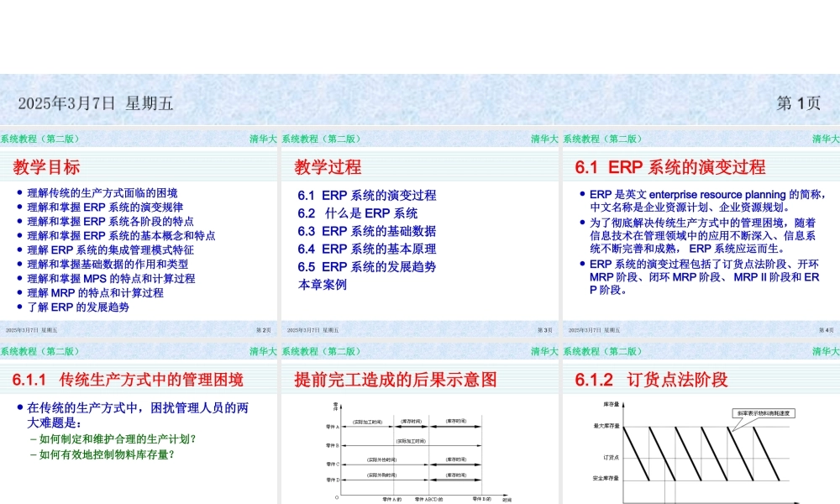The height and width of the screenshot is (504, 840).
Task: Click outline item 6.5 ERP 系统的发展趋势
Action: point(367,267)
